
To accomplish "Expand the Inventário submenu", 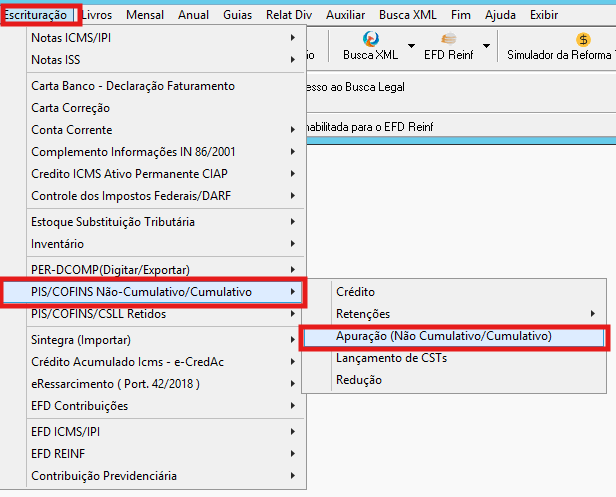I will [165, 244].
